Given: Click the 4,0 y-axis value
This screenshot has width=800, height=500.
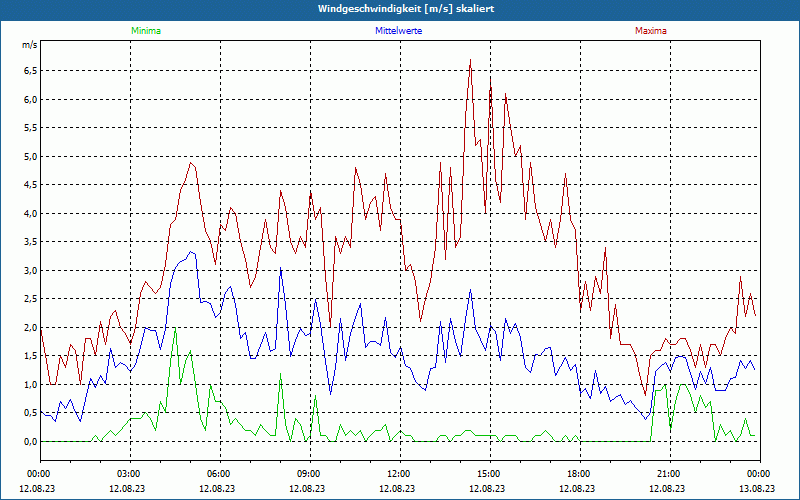Looking at the screenshot, I should 30,213.
